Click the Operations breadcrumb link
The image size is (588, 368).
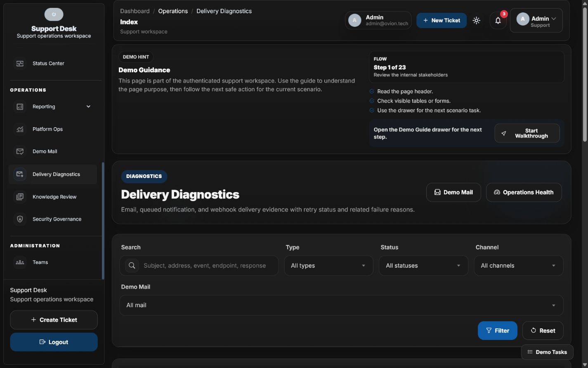(x=173, y=11)
